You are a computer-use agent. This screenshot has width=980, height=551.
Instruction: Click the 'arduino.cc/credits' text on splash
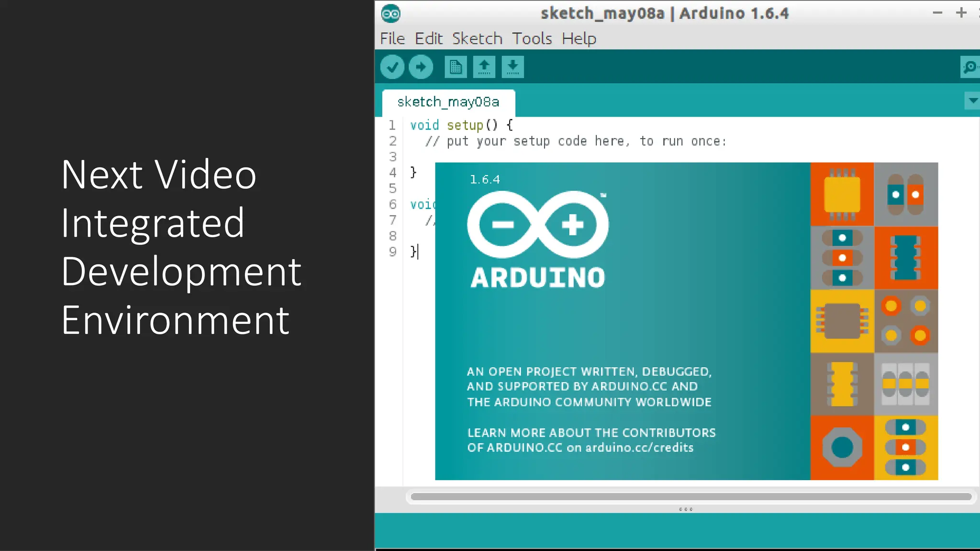coord(639,448)
